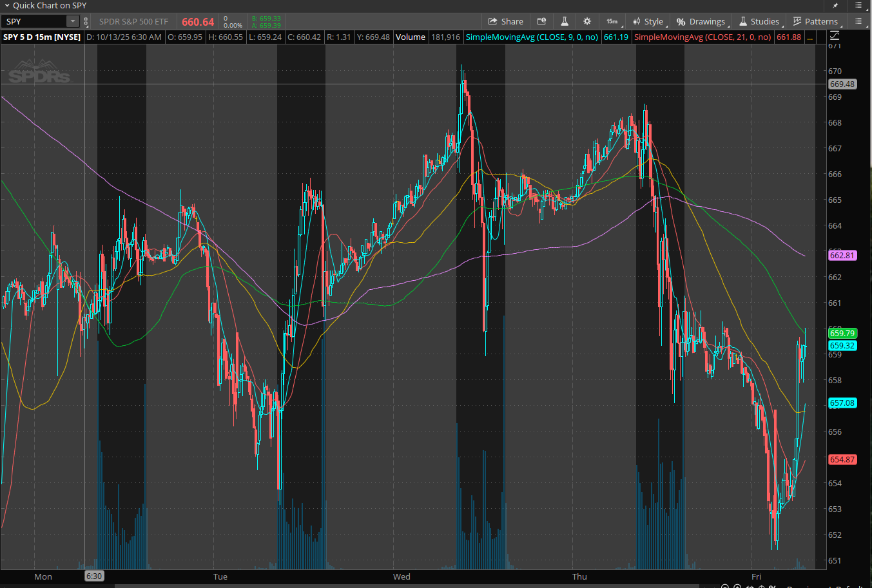872x588 pixels.
Task: Click the cyan 657.08 price bubble
Action: click(842, 403)
